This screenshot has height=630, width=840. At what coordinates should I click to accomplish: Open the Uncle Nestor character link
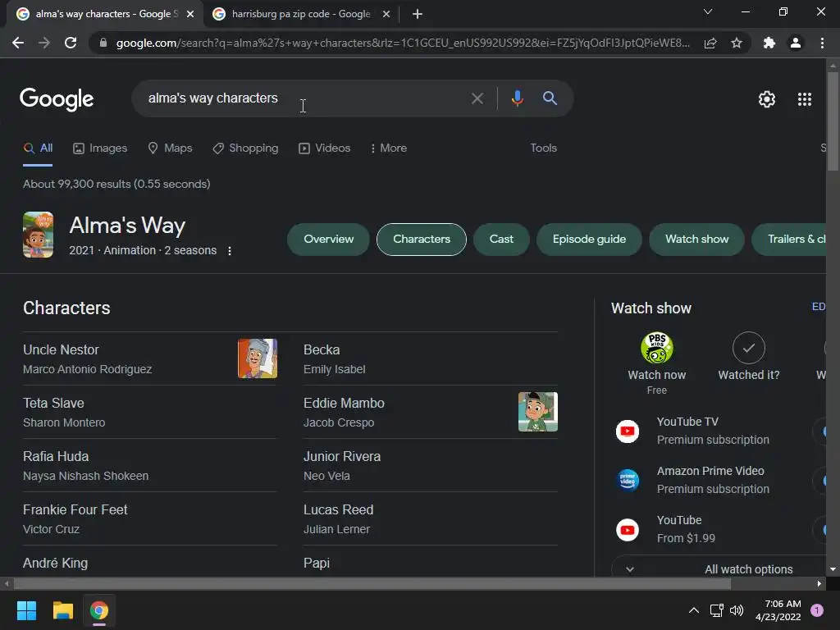pyautogui.click(x=61, y=349)
